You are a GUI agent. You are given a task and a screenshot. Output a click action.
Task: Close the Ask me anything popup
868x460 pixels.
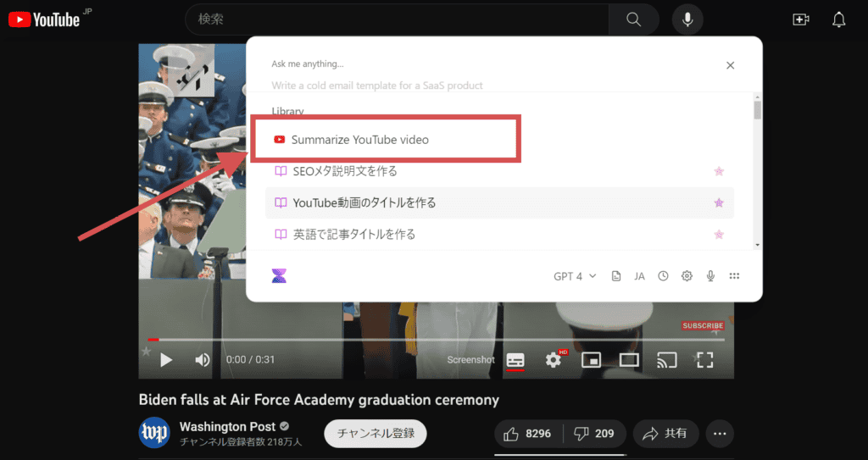tap(730, 65)
